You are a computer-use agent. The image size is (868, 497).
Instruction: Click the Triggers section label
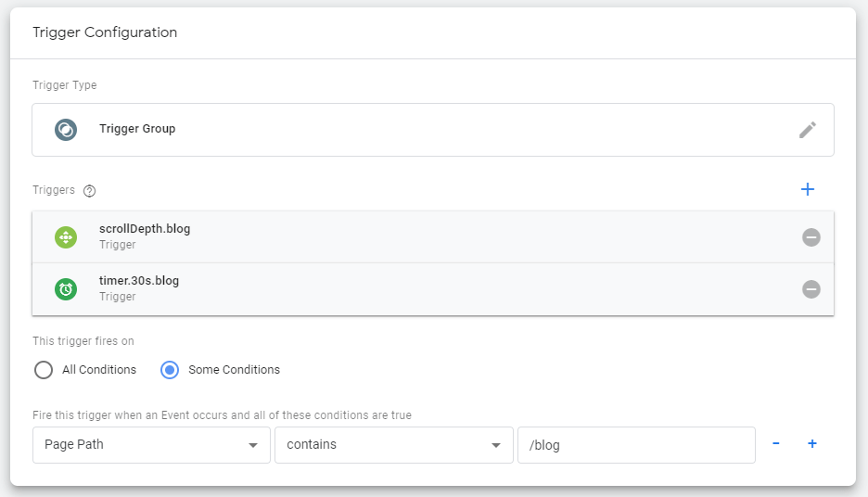[53, 190]
